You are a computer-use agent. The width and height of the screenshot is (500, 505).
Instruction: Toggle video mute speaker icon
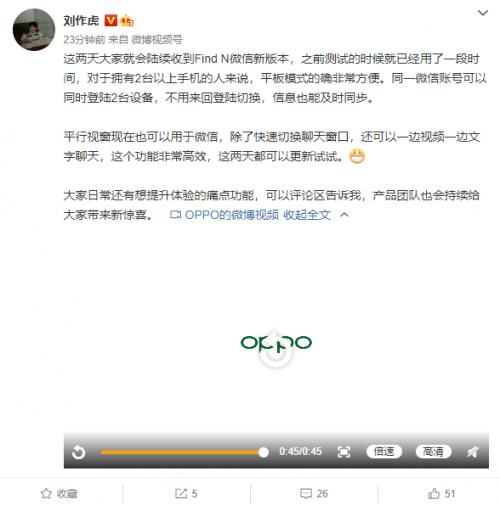click(x=473, y=452)
